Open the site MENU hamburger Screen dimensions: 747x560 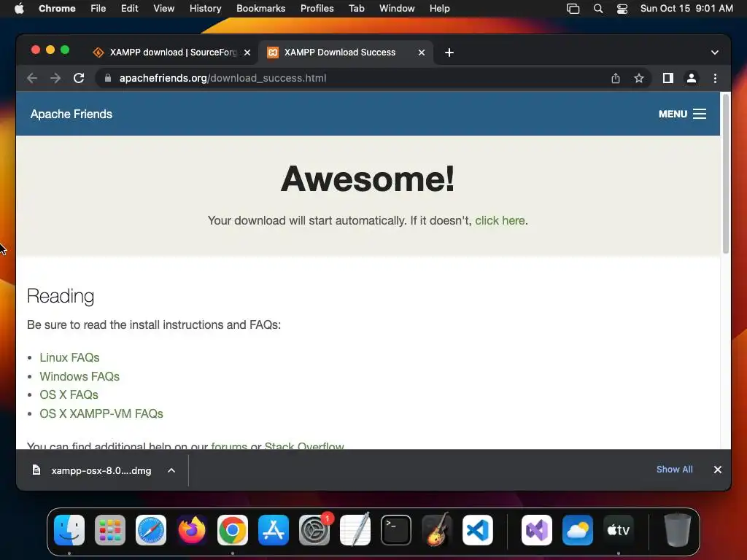point(682,114)
